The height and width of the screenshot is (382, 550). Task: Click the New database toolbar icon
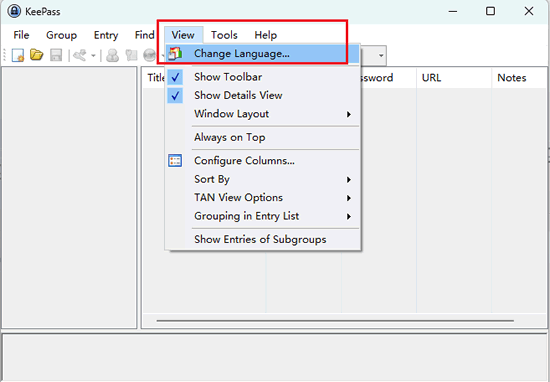18,55
